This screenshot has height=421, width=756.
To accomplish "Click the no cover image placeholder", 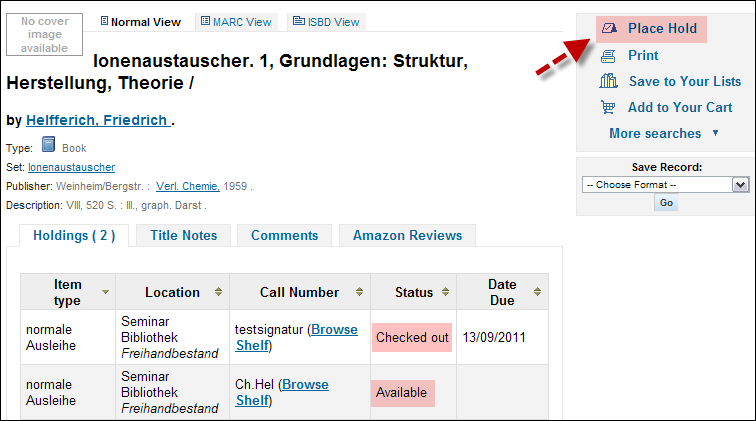I will (x=45, y=34).
